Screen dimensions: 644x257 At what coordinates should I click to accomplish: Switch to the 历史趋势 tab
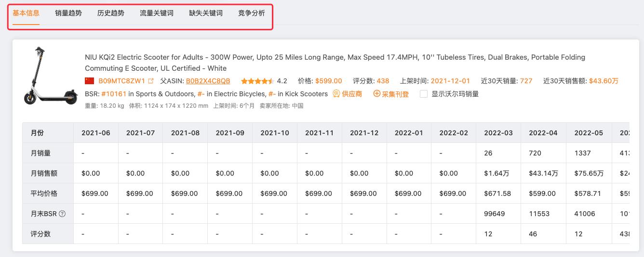coord(111,13)
